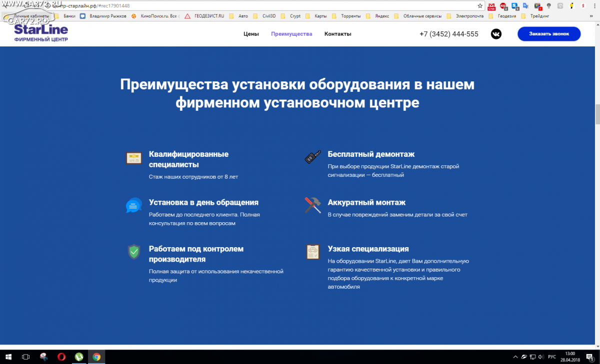This screenshot has height=364, width=600.
Task: Show hidden system tray icons
Action: coord(515,357)
